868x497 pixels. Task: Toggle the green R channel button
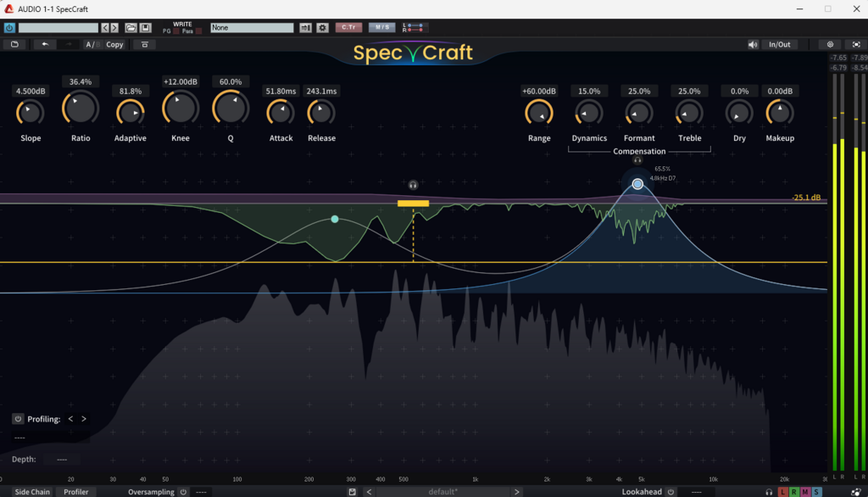click(793, 491)
